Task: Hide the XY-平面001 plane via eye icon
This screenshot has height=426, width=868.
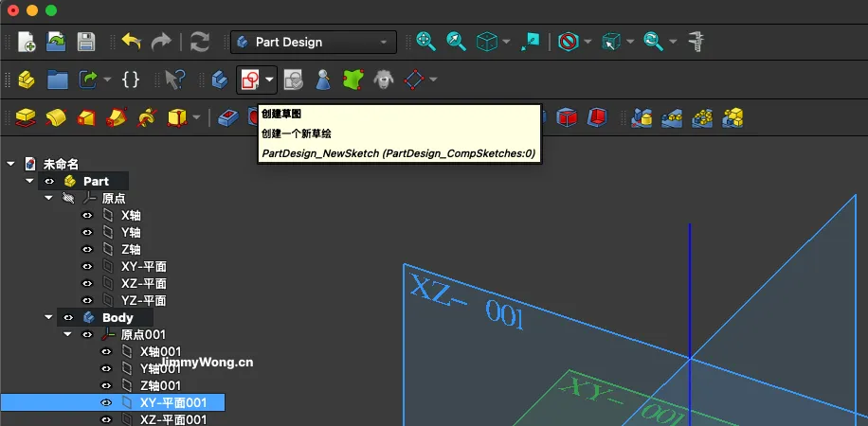Action: tap(106, 402)
